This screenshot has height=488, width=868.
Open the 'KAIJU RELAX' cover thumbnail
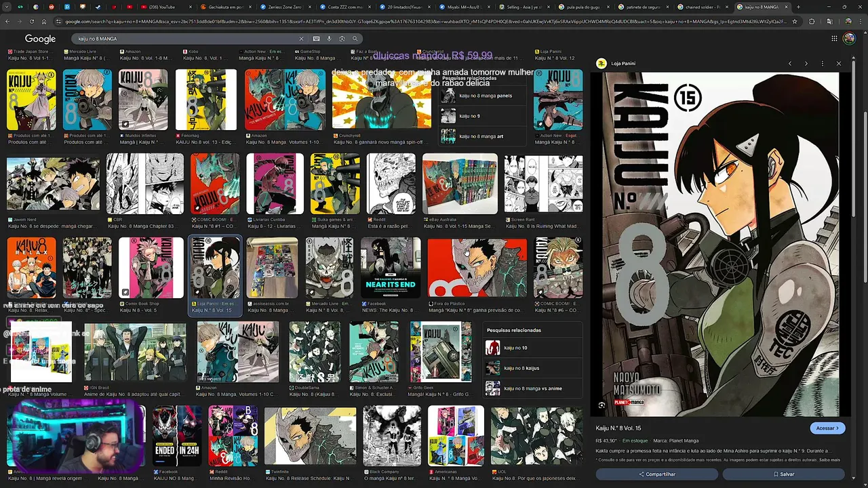(x=31, y=268)
